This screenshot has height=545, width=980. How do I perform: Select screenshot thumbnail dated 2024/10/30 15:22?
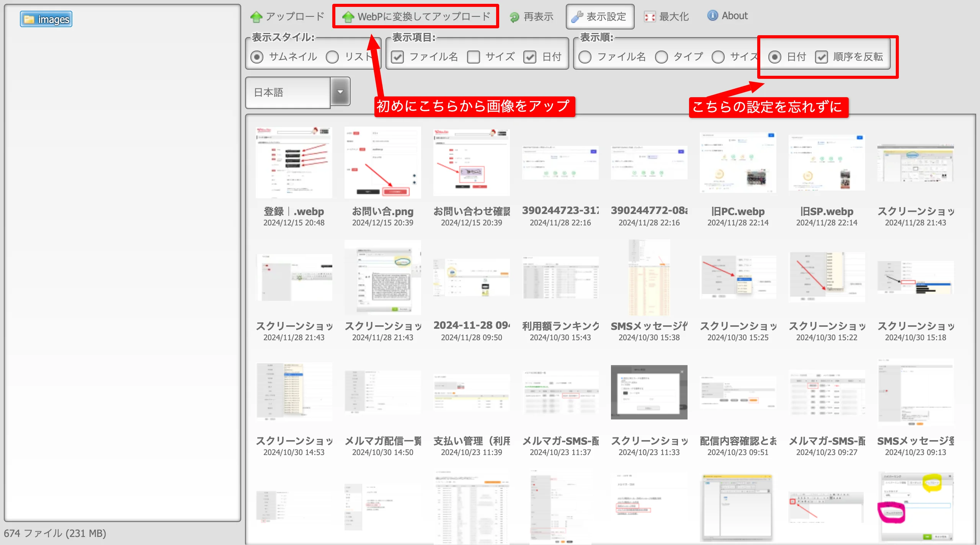(x=827, y=277)
